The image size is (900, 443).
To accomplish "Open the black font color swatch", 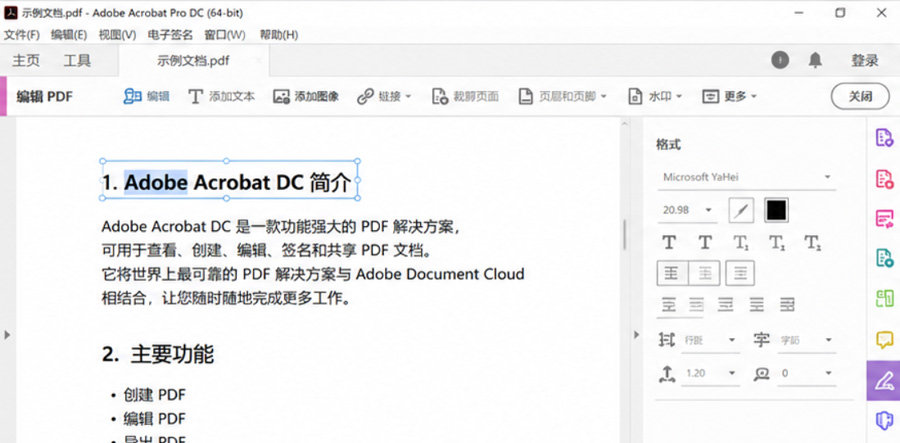I will click(x=777, y=211).
